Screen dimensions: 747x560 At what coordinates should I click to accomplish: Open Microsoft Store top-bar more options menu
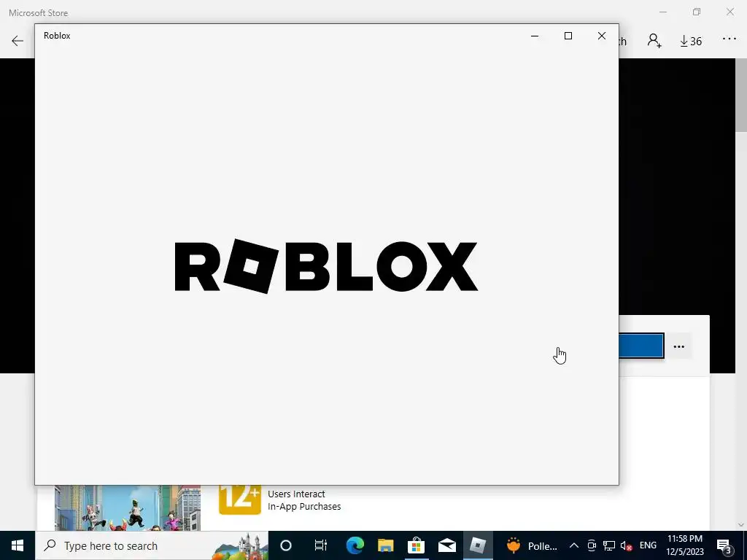[729, 39]
